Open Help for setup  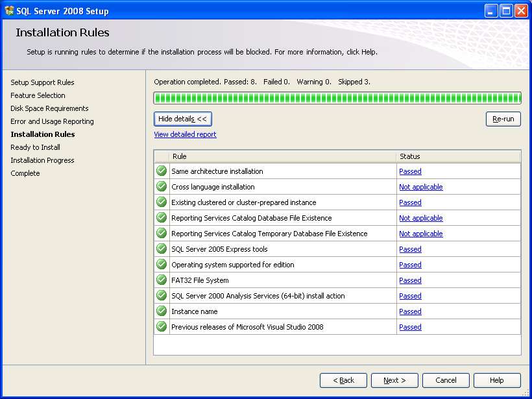497,380
